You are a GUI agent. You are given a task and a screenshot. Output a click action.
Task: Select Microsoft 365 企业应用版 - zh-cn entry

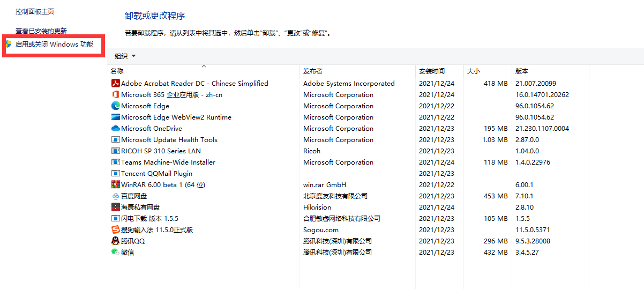(x=171, y=94)
